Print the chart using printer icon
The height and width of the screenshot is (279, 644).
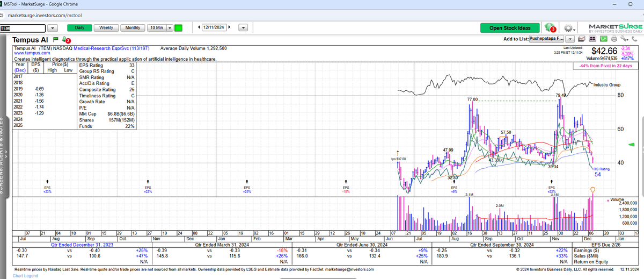(x=614, y=39)
